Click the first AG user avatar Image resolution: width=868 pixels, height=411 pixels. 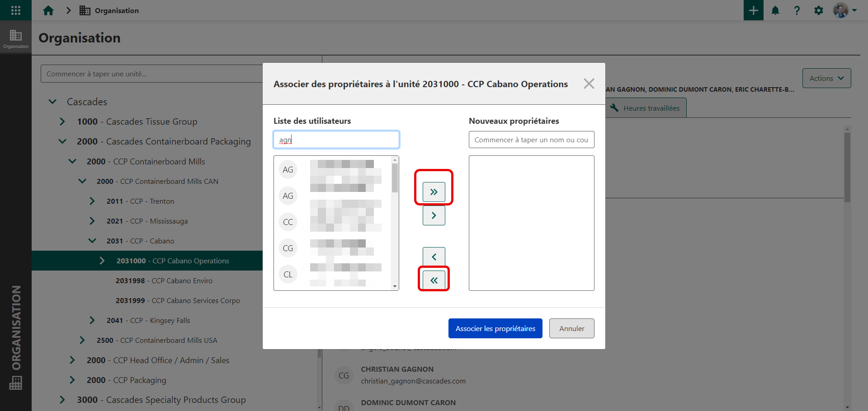coord(288,169)
